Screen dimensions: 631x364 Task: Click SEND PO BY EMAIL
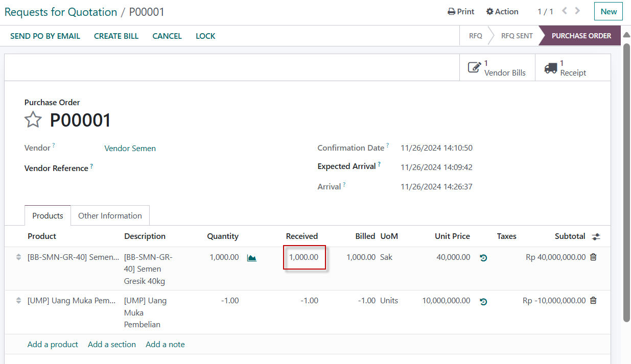(x=45, y=36)
